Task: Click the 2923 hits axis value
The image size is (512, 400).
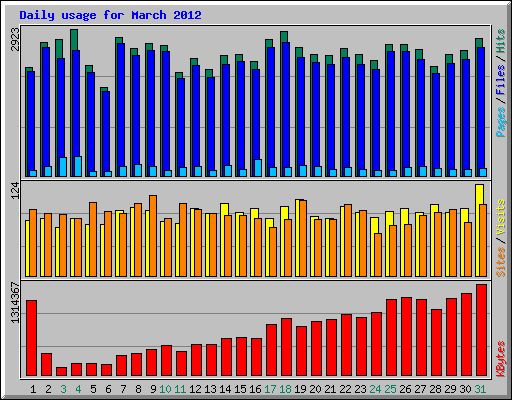Action: coord(15,39)
